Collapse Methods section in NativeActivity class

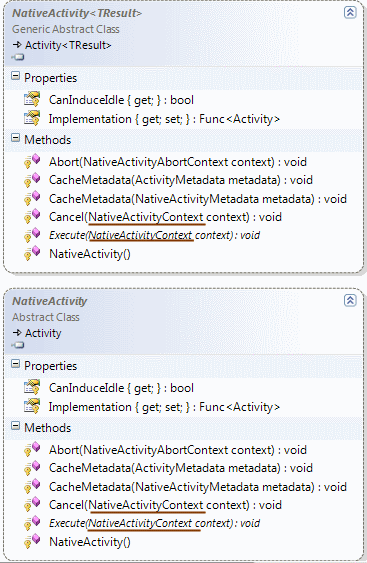(15, 426)
